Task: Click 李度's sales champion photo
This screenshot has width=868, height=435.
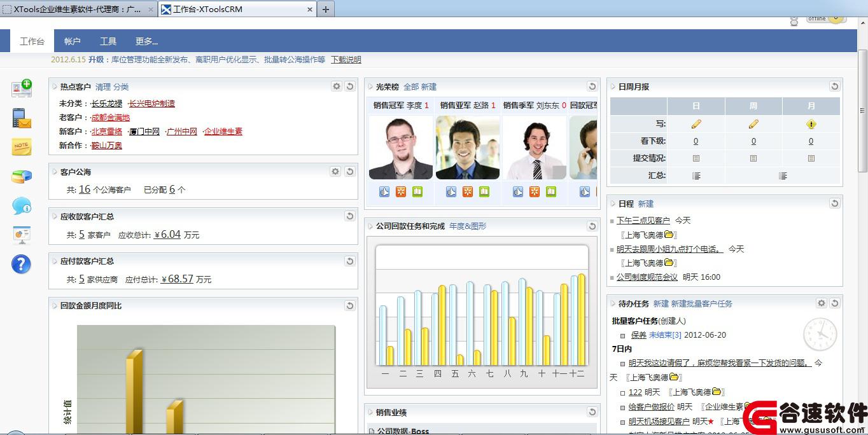Action: point(401,148)
